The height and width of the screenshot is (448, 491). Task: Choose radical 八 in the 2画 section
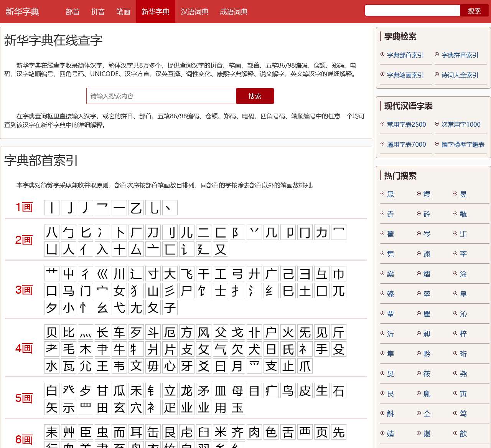click(52, 232)
